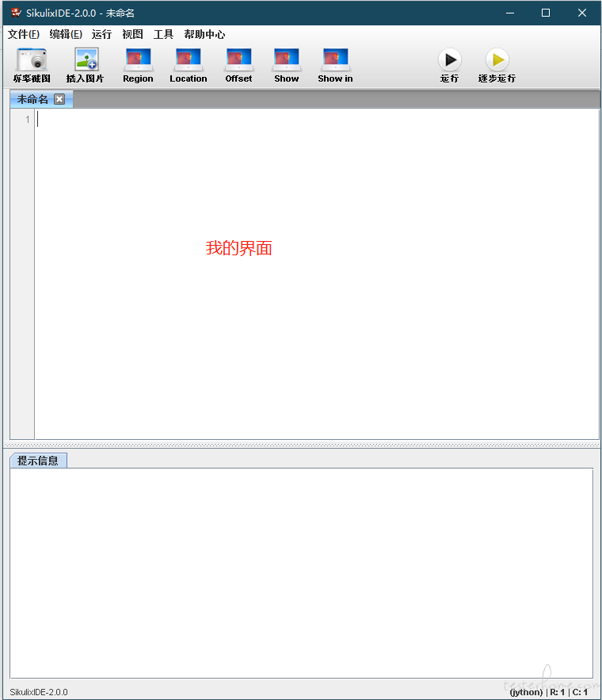Open the 文件(F) menu
Image resolution: width=602 pixels, height=700 pixels.
(24, 34)
